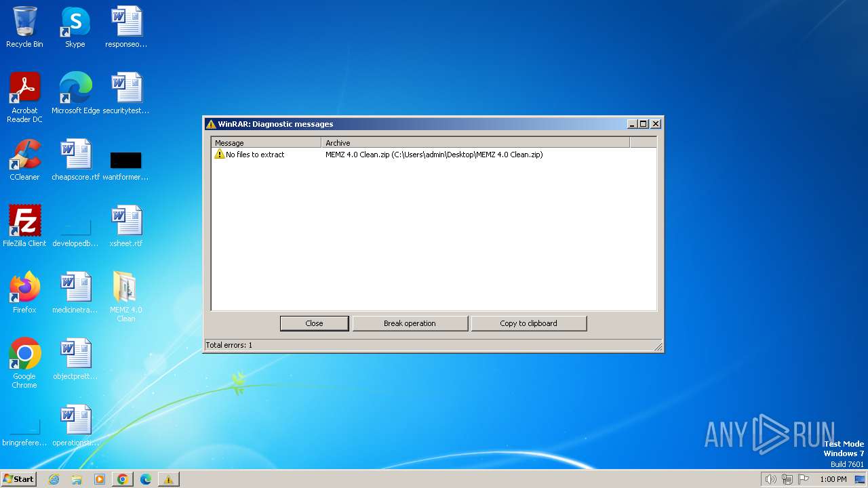
Task: Open Acrobat Reader DC shortcut
Action: click(x=24, y=97)
